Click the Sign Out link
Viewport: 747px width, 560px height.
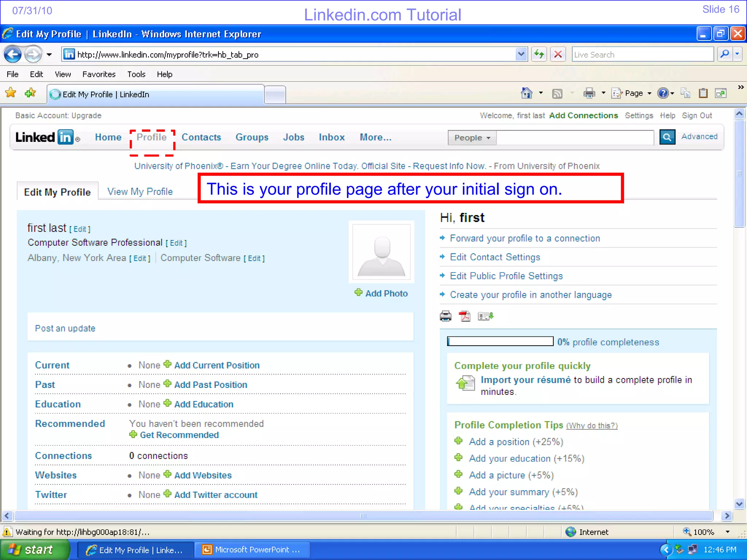(x=697, y=116)
